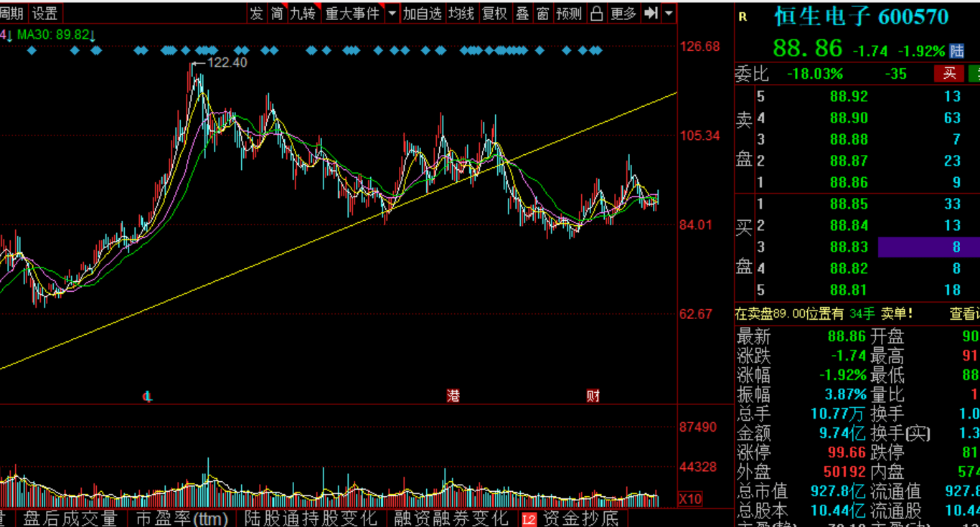
Task: Click the 港 marker on the chart timeline
Action: [453, 395]
